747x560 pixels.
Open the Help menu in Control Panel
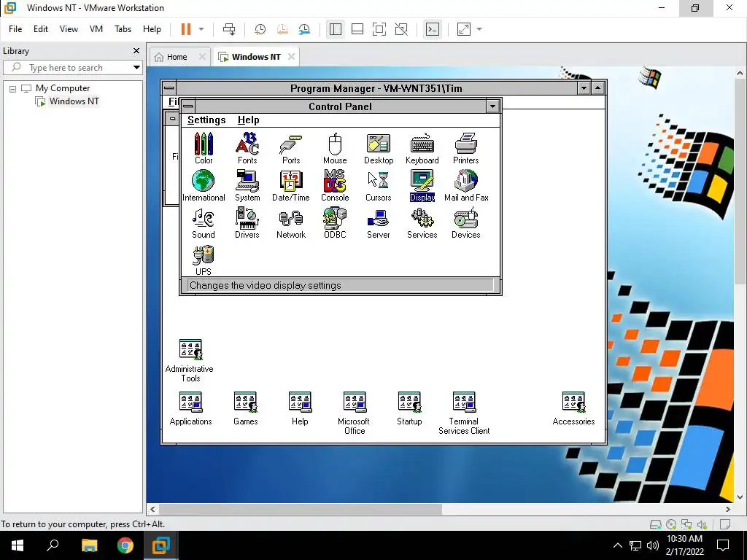pyautogui.click(x=248, y=120)
